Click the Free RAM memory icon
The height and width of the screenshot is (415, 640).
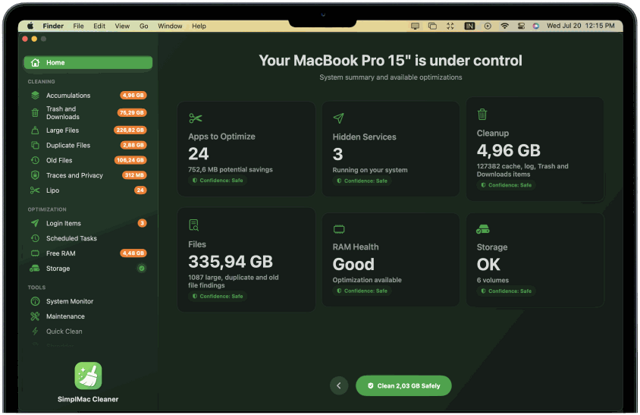click(35, 253)
